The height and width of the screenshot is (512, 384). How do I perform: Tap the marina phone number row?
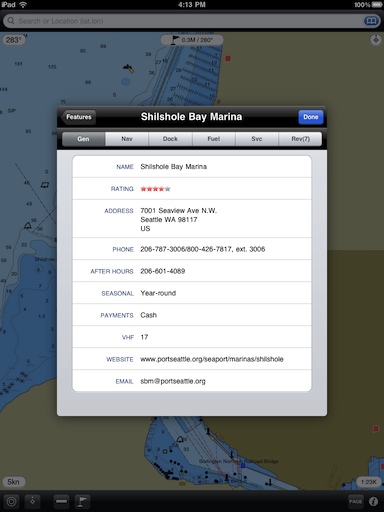[192, 249]
